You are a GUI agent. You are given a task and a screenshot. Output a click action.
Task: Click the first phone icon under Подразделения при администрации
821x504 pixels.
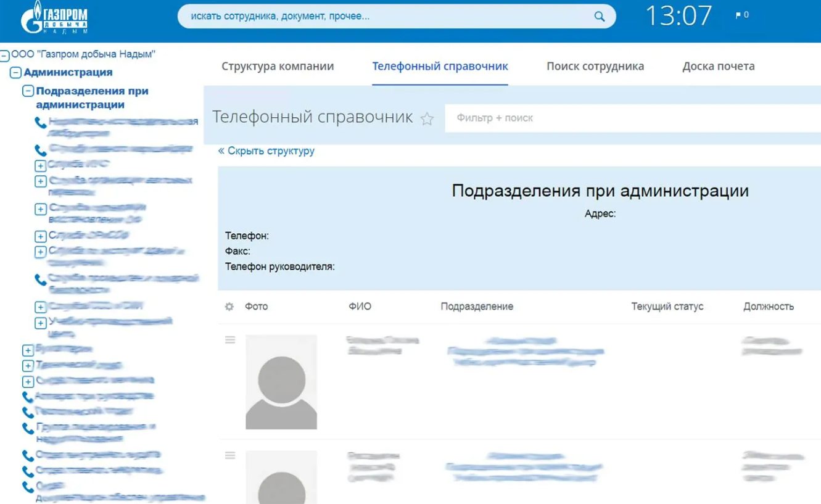[x=41, y=123]
